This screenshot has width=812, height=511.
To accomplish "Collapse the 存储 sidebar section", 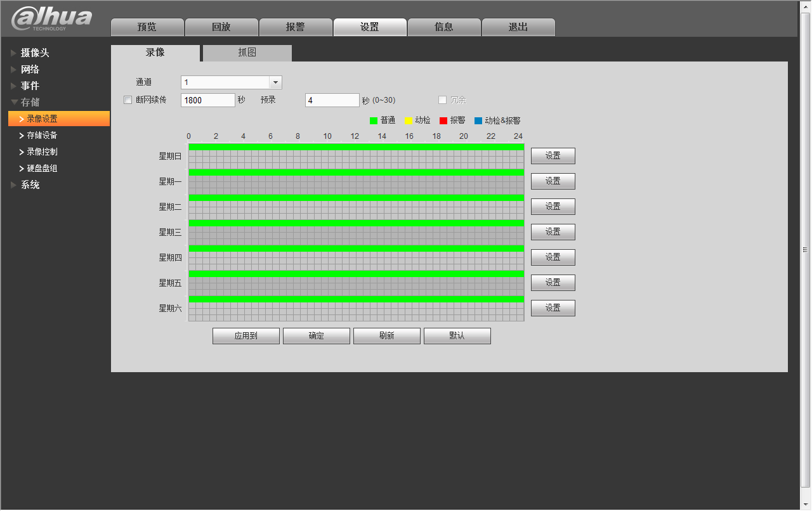I will 30,102.
